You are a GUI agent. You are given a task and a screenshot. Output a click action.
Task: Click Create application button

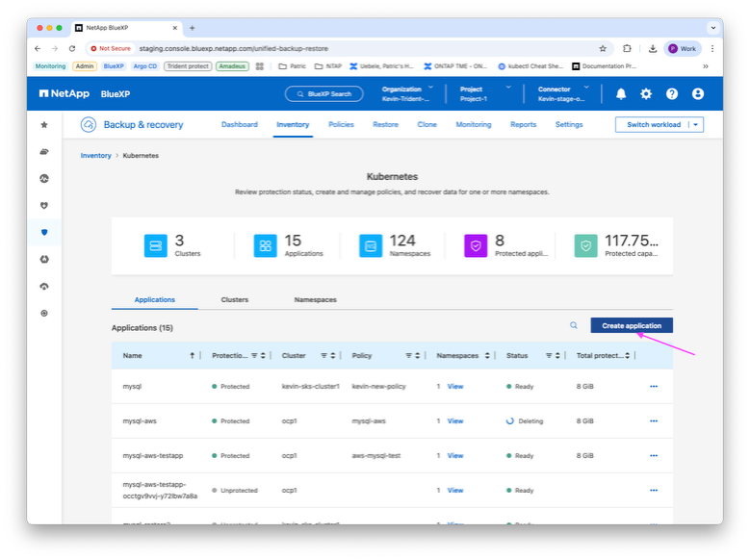[632, 325]
